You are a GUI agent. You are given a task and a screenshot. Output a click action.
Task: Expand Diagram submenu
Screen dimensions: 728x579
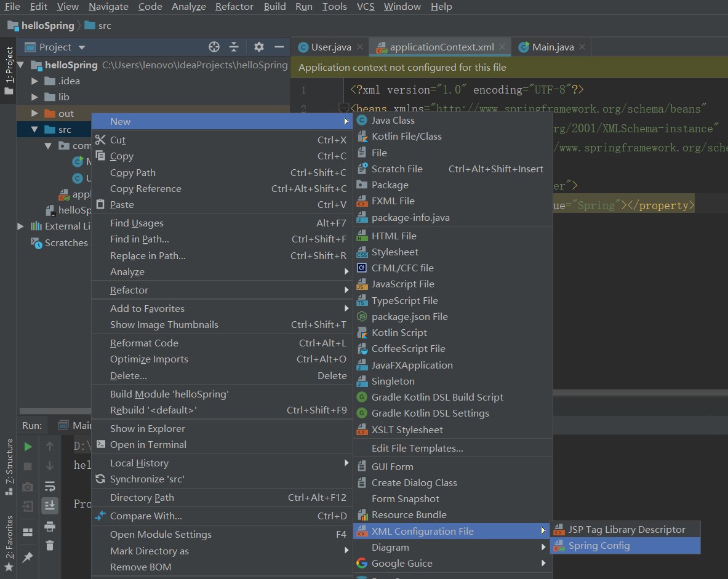click(x=453, y=548)
